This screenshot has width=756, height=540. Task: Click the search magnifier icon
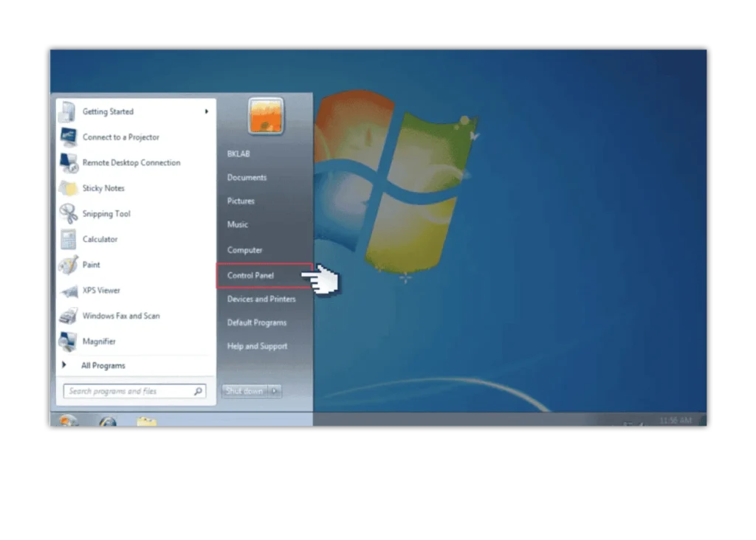pos(198,391)
